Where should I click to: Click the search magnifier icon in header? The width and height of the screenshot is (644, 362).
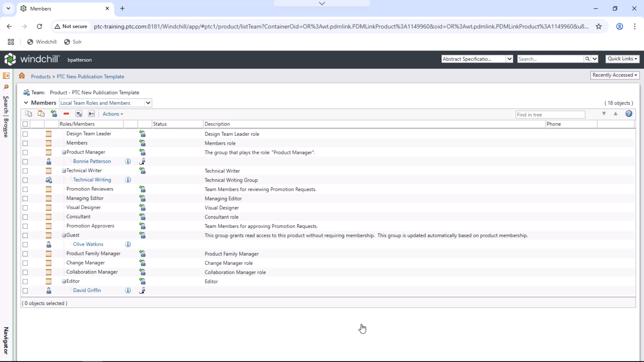coord(587,59)
